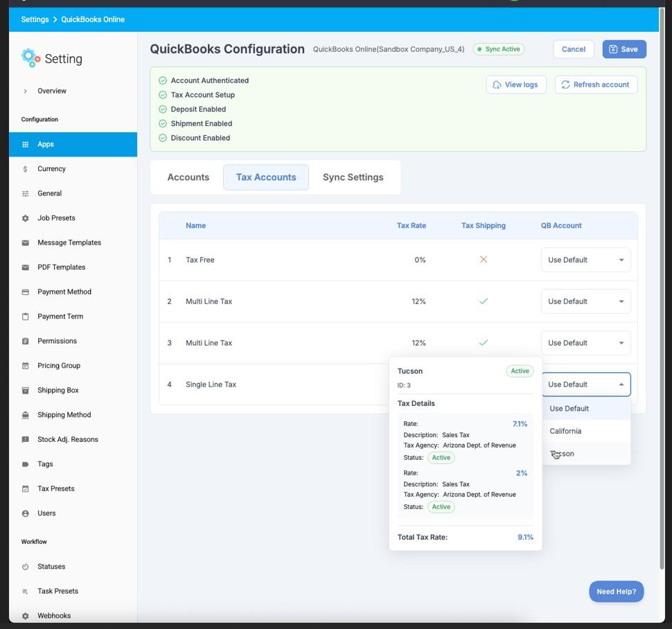672x629 pixels.
Task: Open View logs
Action: coord(516,85)
